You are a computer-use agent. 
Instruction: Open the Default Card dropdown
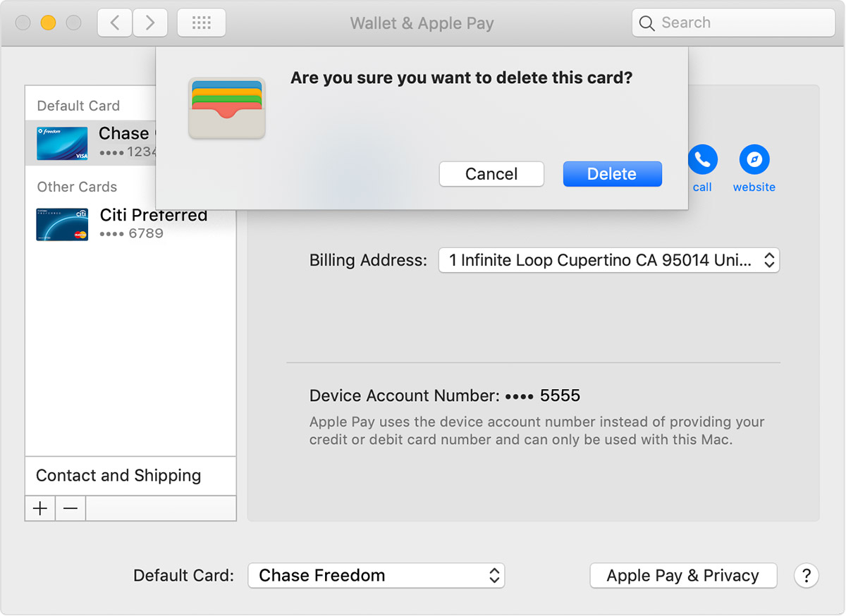click(376, 575)
